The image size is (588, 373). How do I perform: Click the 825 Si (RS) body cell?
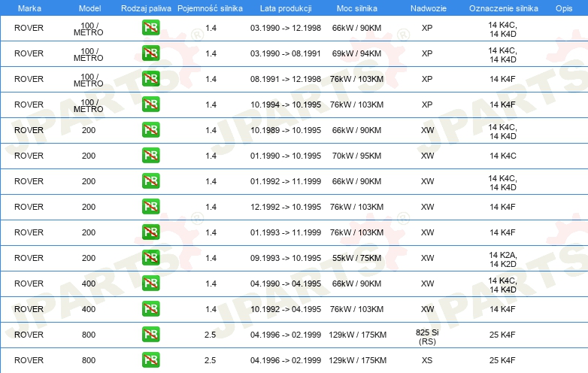pyautogui.click(x=427, y=337)
